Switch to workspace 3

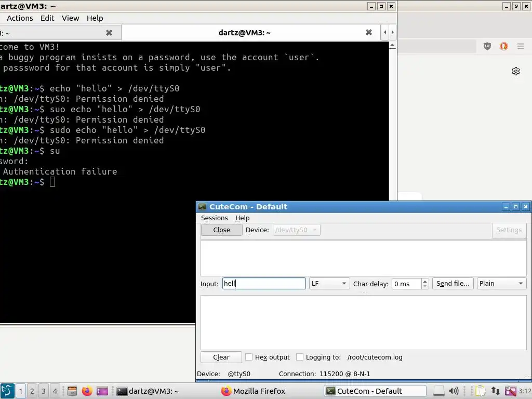(x=44, y=391)
